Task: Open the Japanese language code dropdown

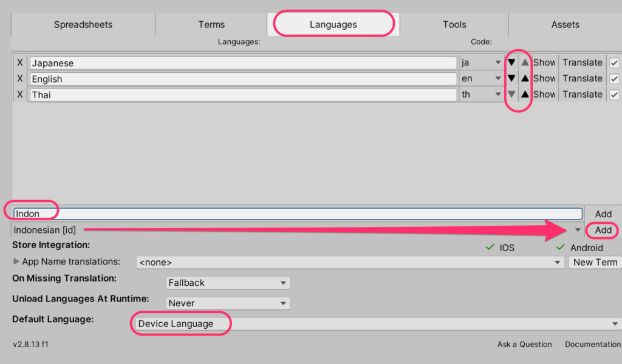Action: coord(480,62)
